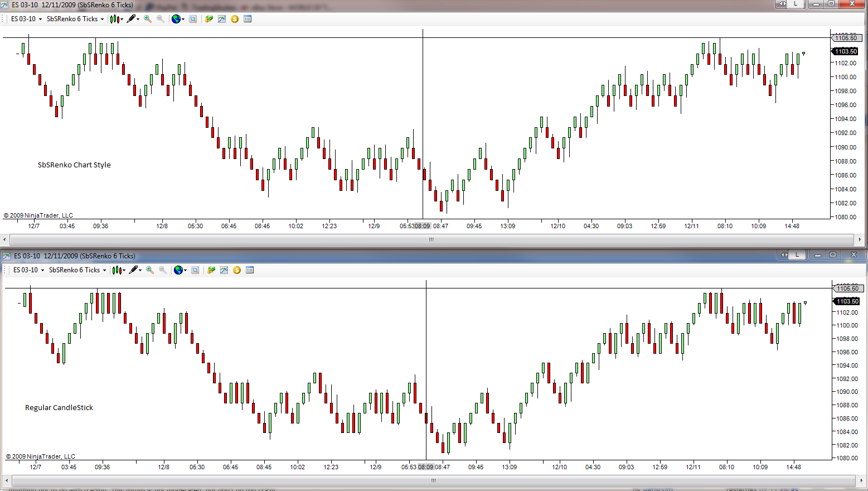Open global crosshair globe menu in SbSRenko Chart Style window
This screenshot has height=491, width=868.
point(178,19)
